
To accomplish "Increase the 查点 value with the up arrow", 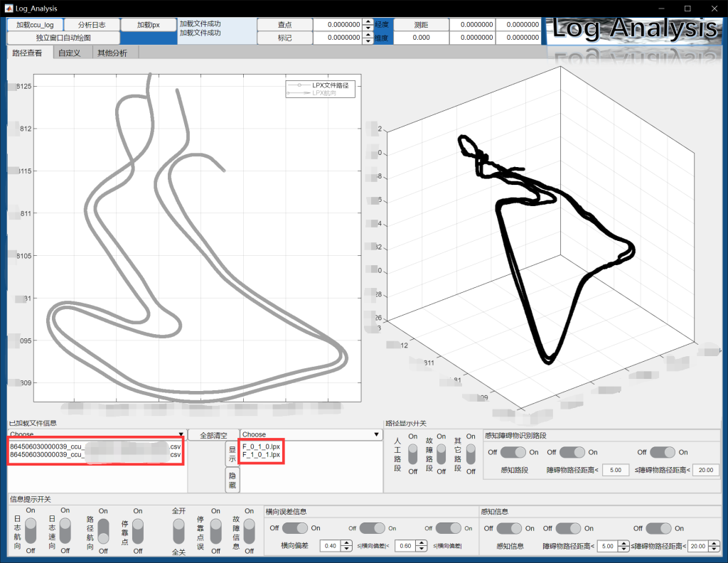I will (367, 21).
